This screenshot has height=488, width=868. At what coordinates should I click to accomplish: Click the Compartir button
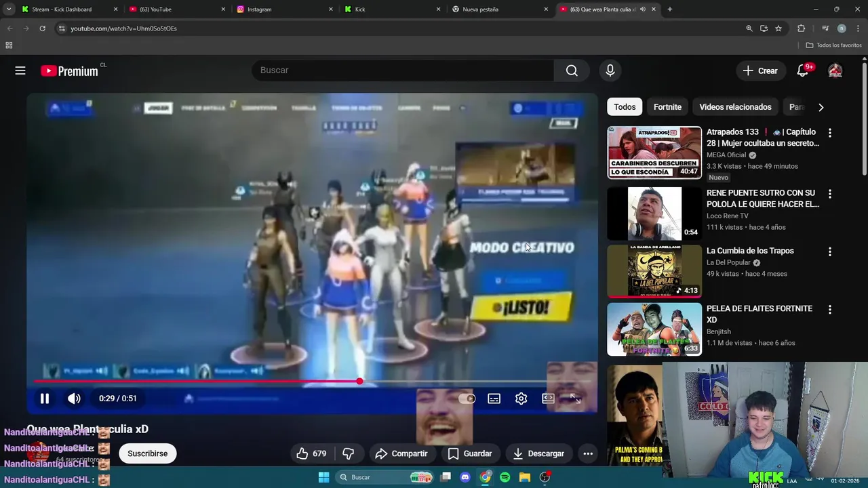point(401,453)
